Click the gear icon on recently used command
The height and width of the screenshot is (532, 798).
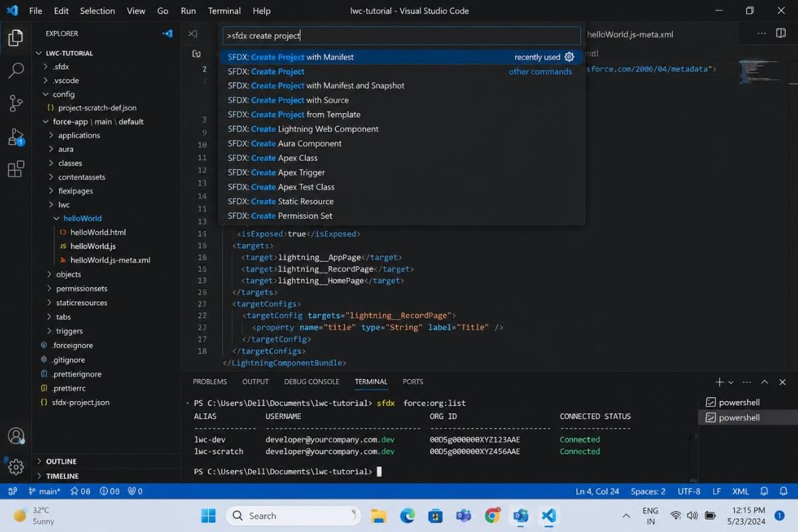click(x=569, y=57)
